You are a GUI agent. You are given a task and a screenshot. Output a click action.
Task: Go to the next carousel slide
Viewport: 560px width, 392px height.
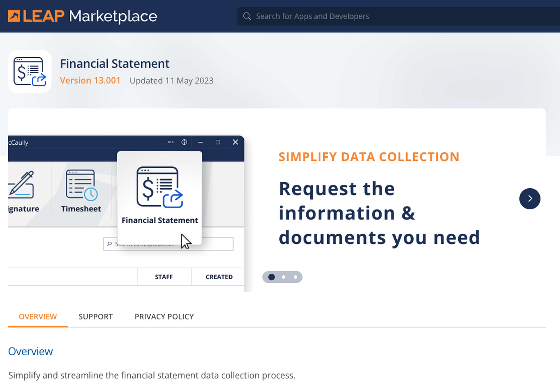[529, 199]
